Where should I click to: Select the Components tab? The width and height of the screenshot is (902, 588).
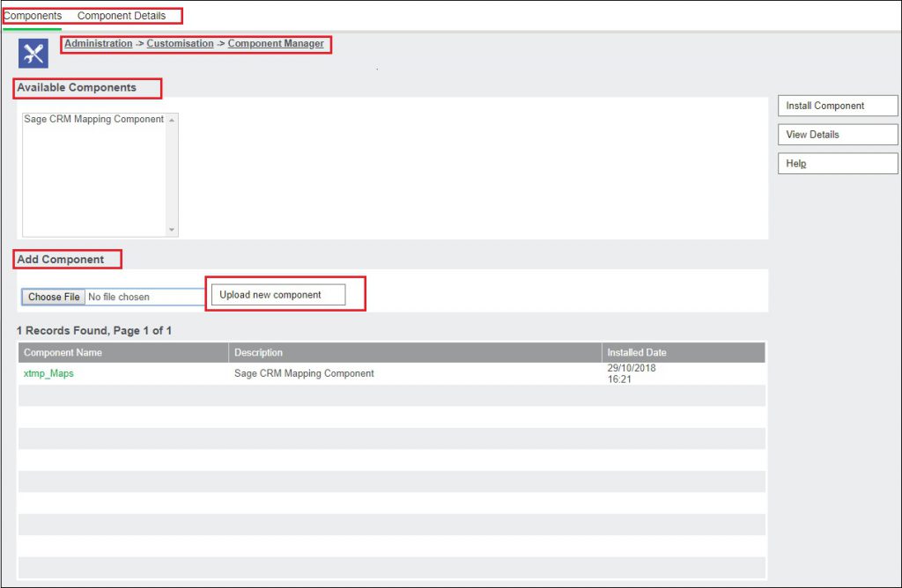coord(32,15)
